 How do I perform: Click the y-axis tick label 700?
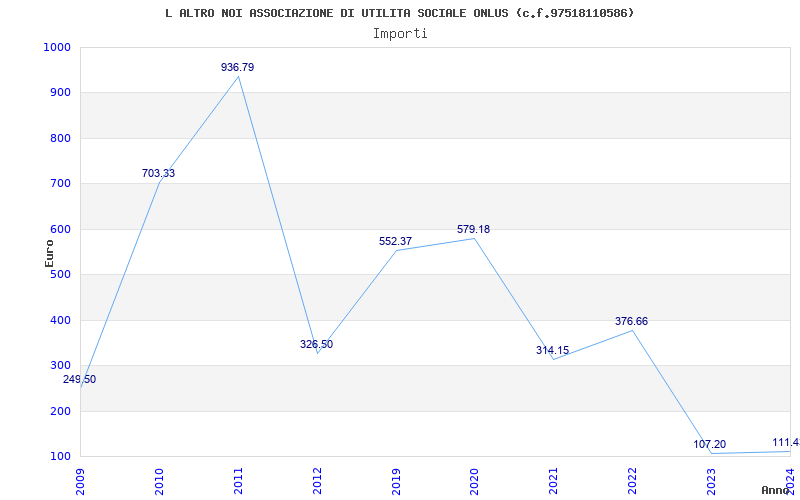[x=60, y=184]
